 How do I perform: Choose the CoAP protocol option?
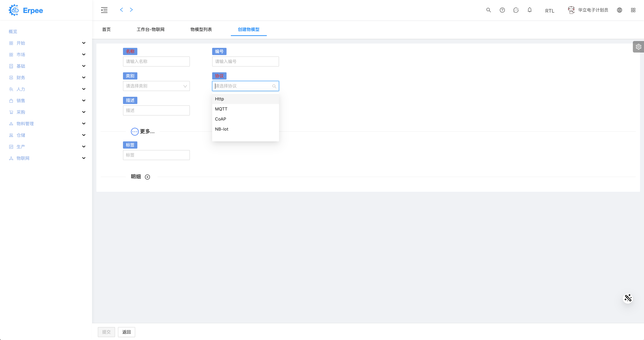220,119
